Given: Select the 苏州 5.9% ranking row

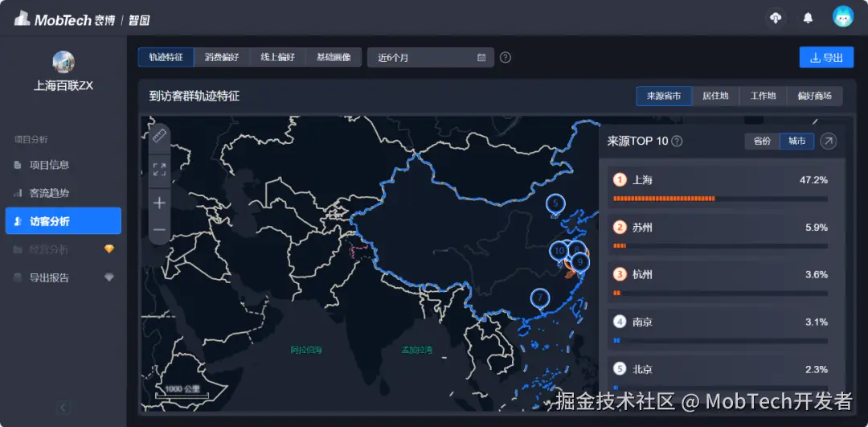Looking at the screenshot, I should (722, 235).
